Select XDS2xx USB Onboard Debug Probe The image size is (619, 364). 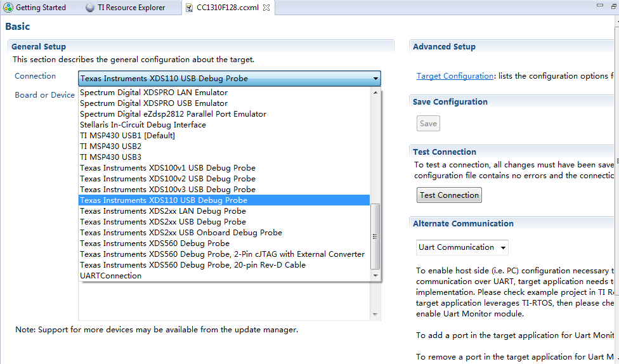pos(224,233)
